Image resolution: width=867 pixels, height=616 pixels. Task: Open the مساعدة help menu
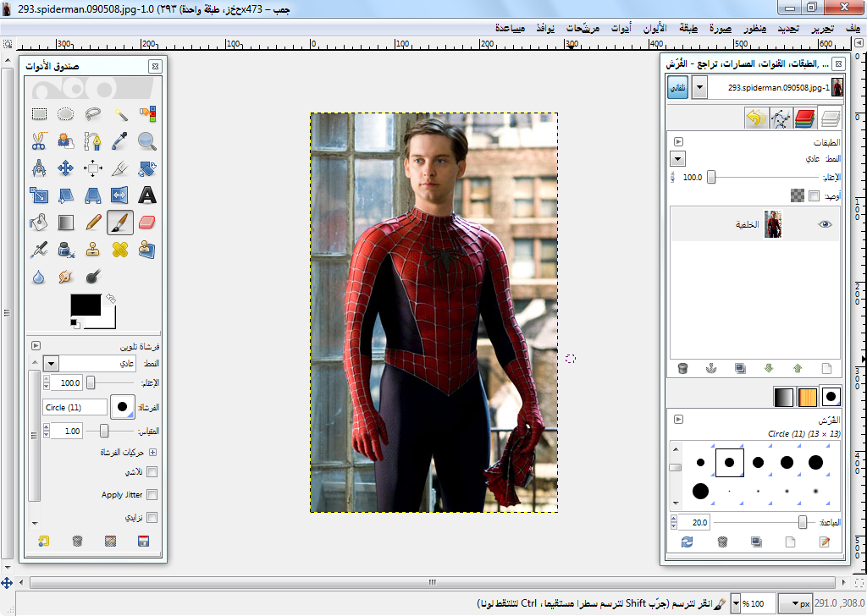[x=510, y=28]
